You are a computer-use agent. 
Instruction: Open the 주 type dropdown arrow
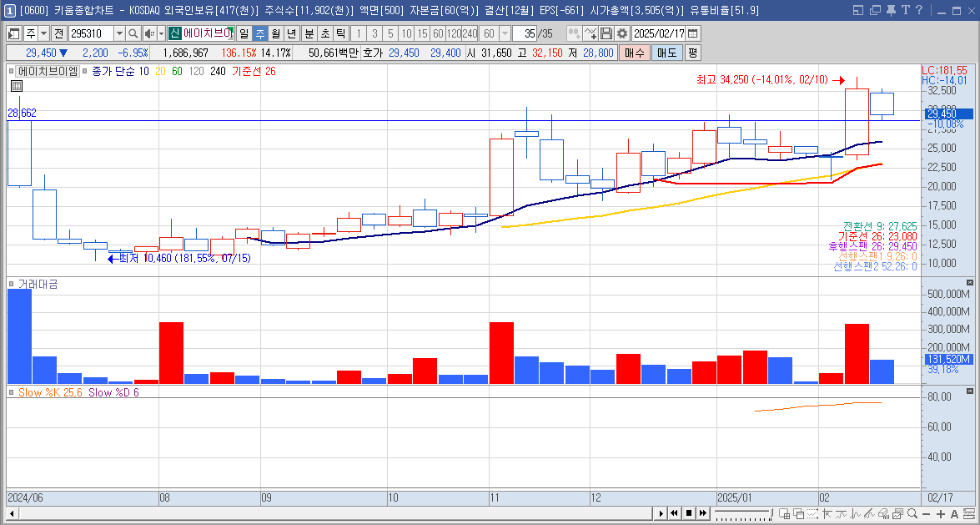click(x=43, y=33)
